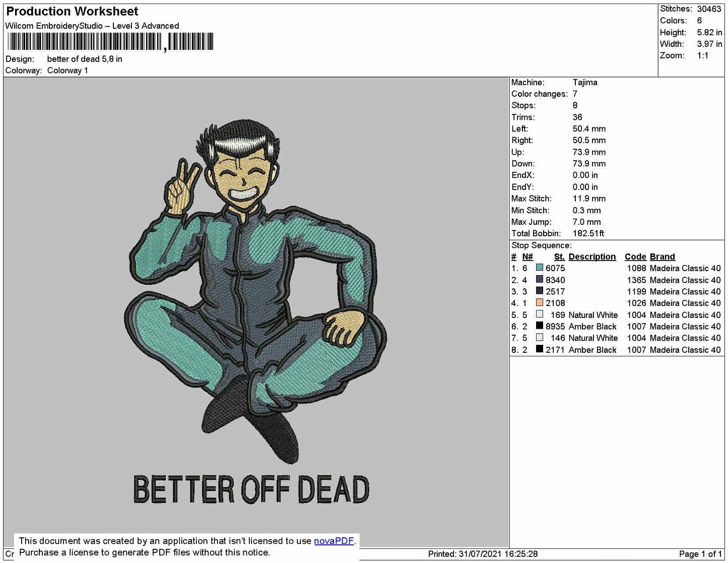Click the Machine value Tajima
Viewport: 728px width, 563px height.
coord(585,82)
